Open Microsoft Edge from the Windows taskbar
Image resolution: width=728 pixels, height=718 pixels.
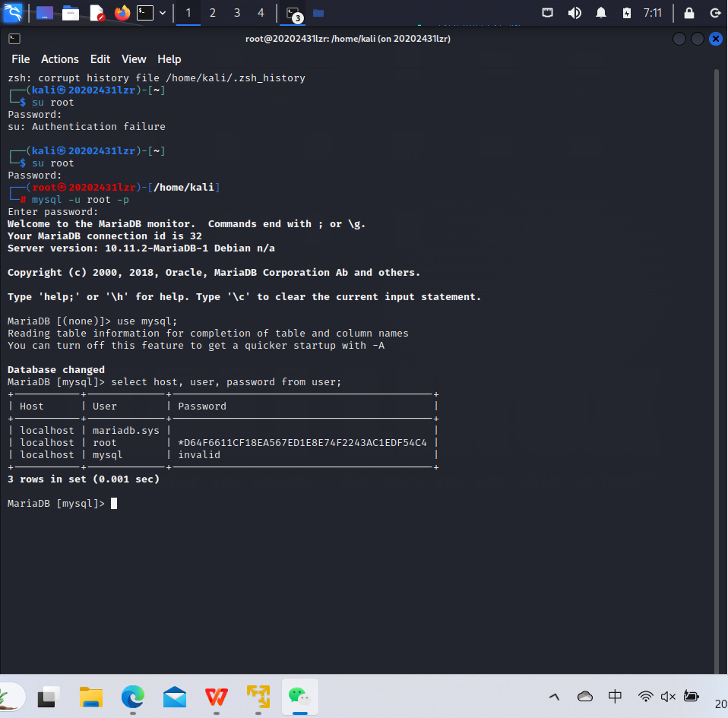click(x=133, y=696)
